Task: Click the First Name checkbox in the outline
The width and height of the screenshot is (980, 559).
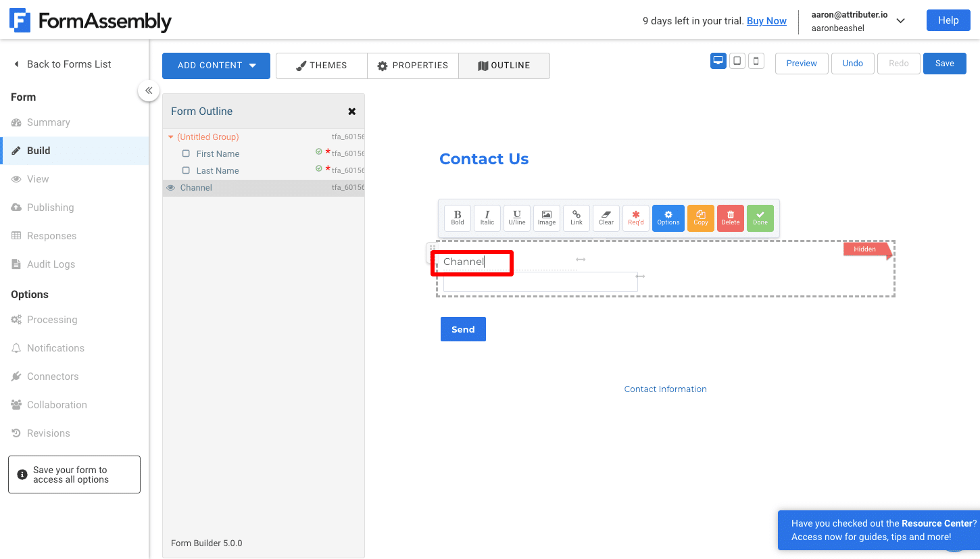Action: coord(186,153)
